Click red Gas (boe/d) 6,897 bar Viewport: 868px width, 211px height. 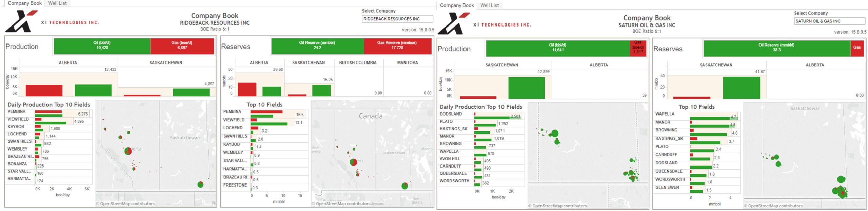click(182, 46)
